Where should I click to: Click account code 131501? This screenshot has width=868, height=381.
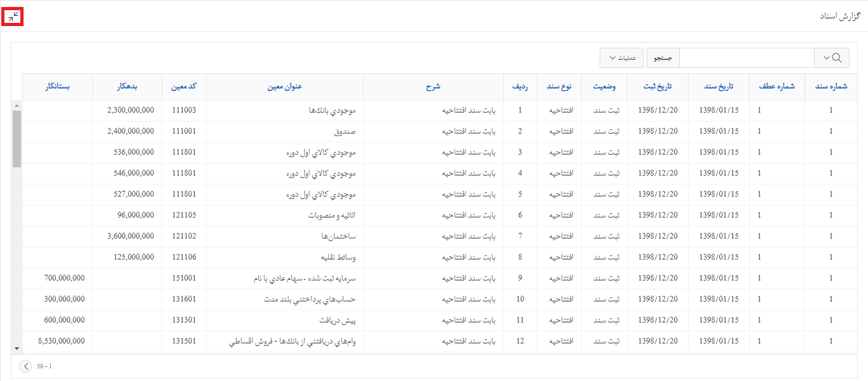coord(184,341)
